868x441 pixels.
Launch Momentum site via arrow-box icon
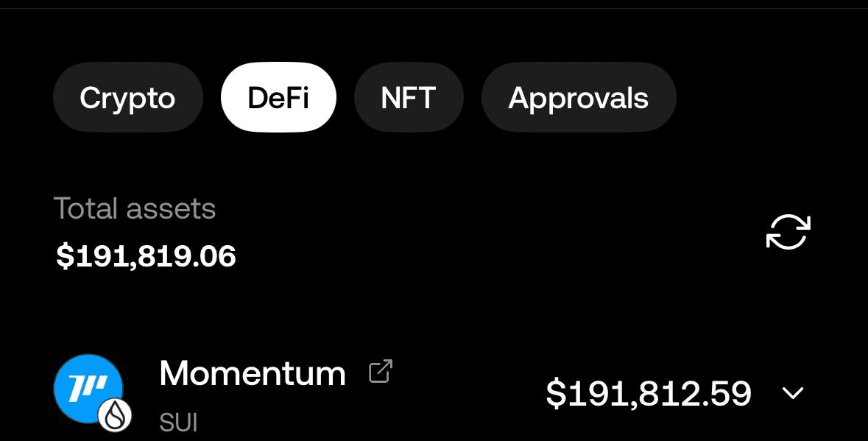coord(381,371)
